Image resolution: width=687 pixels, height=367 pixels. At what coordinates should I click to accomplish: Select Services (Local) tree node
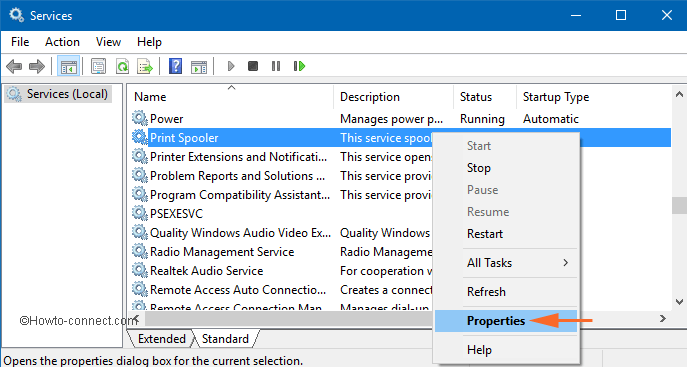click(x=58, y=94)
